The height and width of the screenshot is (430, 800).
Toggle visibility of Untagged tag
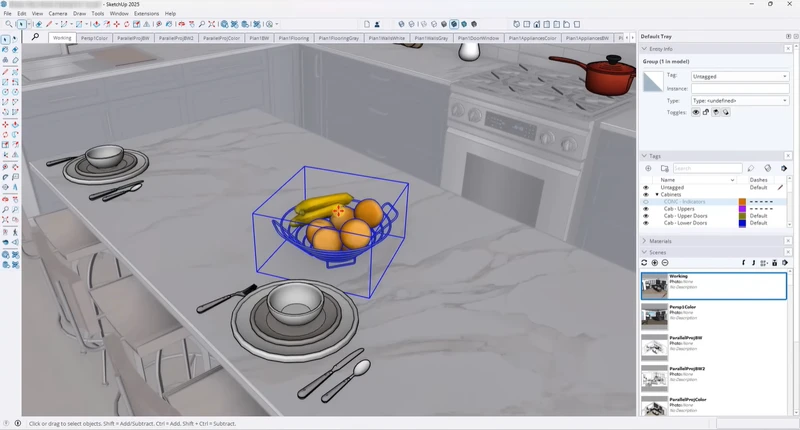point(646,187)
